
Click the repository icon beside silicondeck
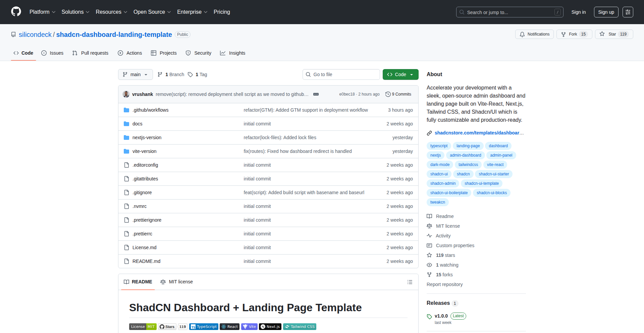[x=13, y=35]
